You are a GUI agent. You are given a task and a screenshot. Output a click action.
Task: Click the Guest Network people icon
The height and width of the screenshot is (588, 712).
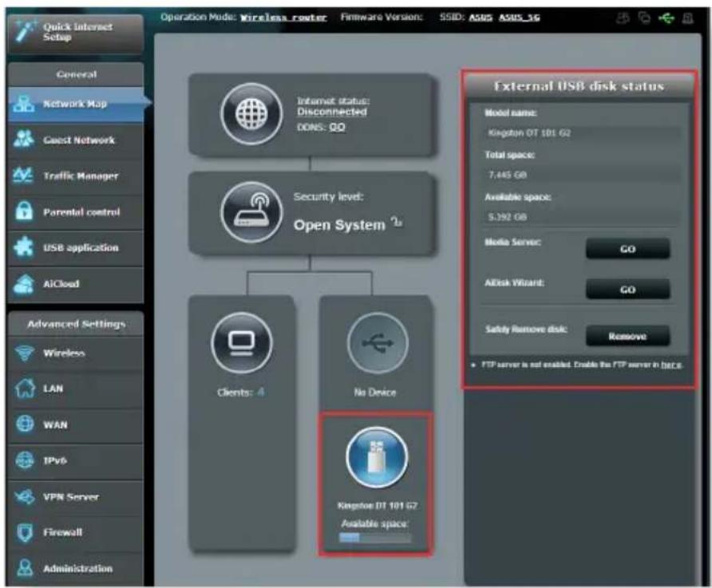point(23,140)
